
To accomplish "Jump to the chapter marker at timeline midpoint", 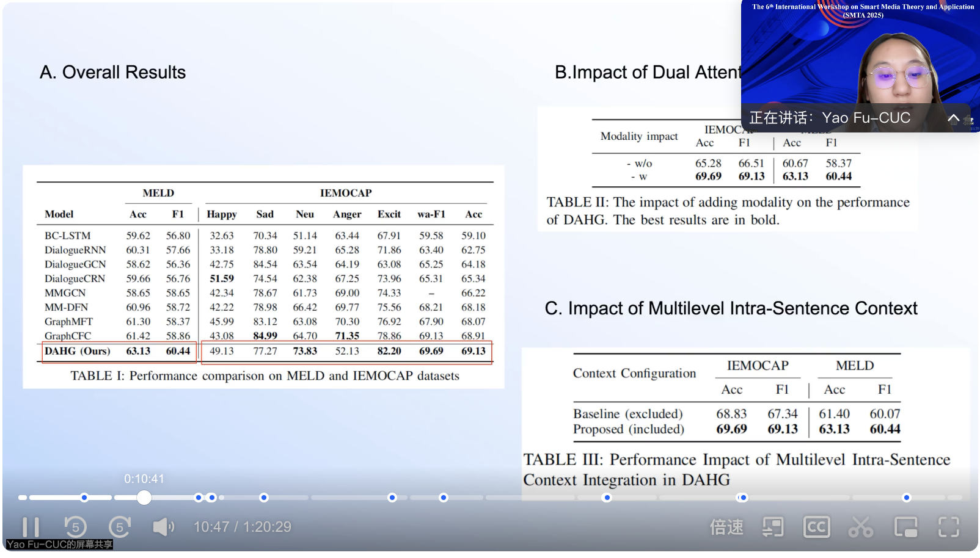I will click(444, 498).
